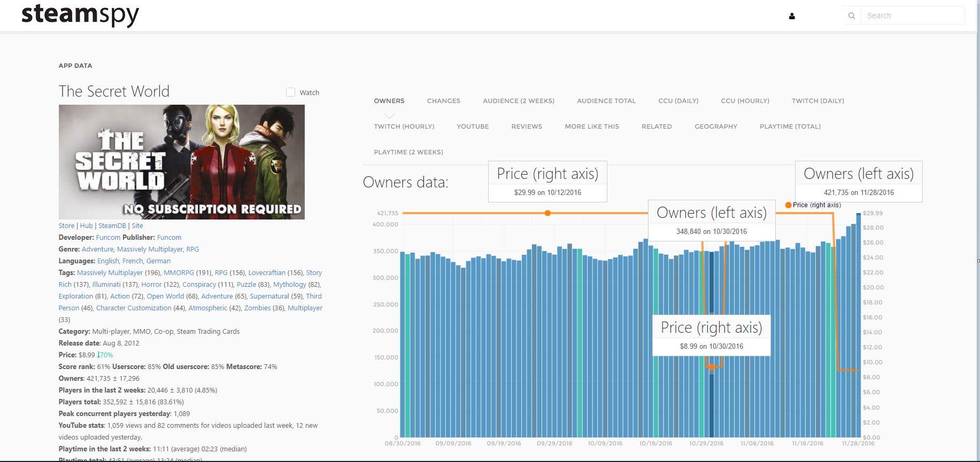The width and height of the screenshot is (980, 462).
Task: Select the French language link
Action: (133, 261)
